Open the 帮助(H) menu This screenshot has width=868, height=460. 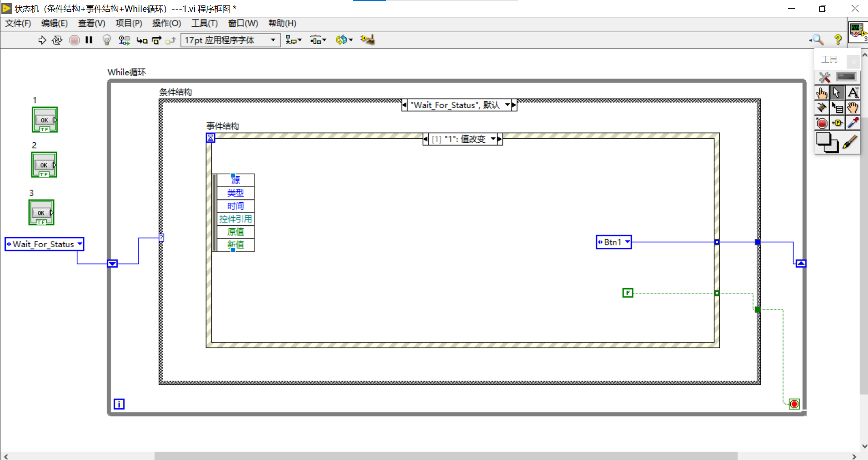[x=282, y=23]
